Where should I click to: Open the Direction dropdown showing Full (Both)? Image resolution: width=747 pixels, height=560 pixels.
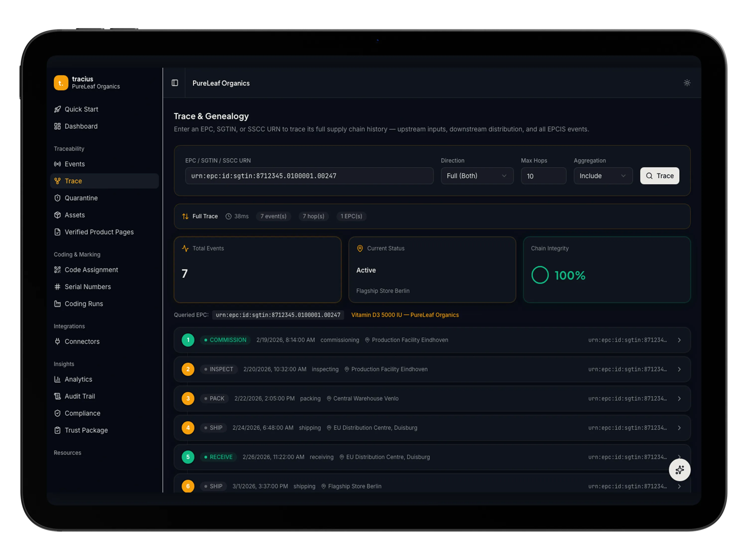click(477, 176)
